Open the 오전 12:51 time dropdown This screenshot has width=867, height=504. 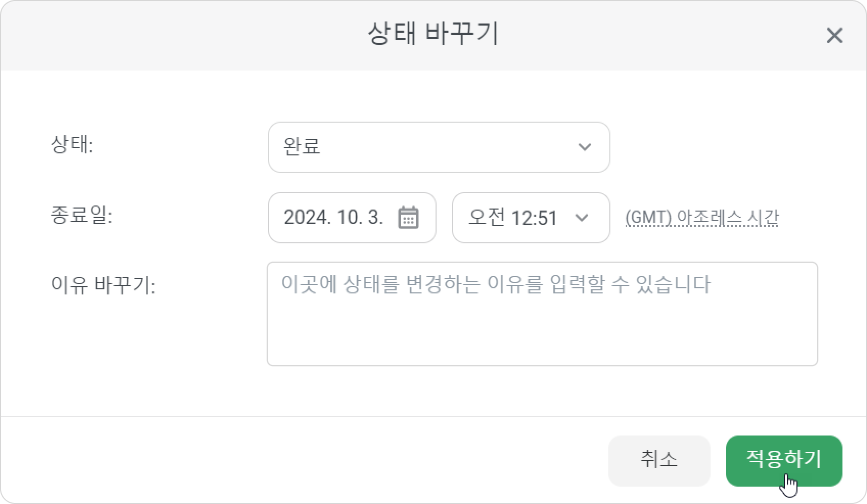(531, 218)
